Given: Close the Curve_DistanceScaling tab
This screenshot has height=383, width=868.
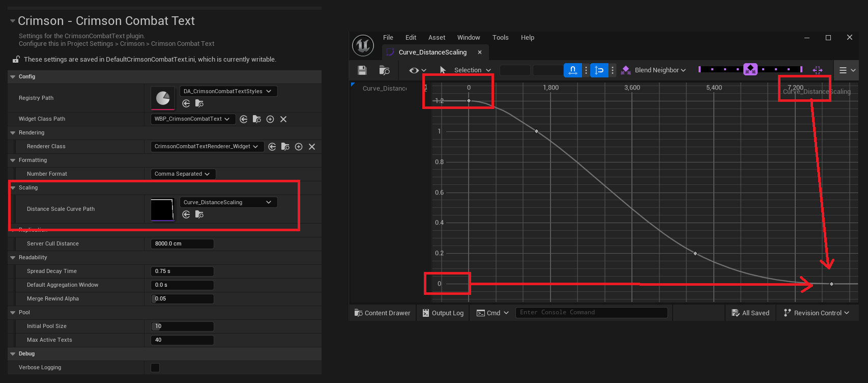Looking at the screenshot, I should point(480,52).
